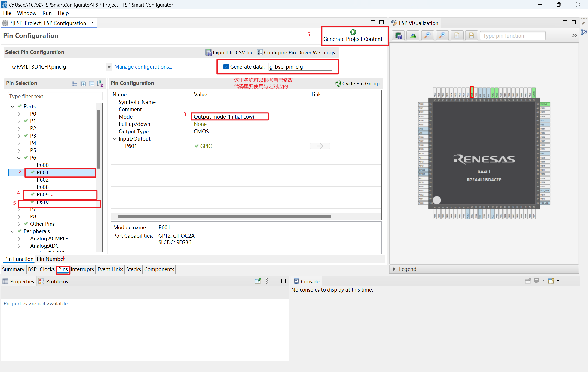Select P602 in the pin tree
588x372 pixels.
[43, 180]
